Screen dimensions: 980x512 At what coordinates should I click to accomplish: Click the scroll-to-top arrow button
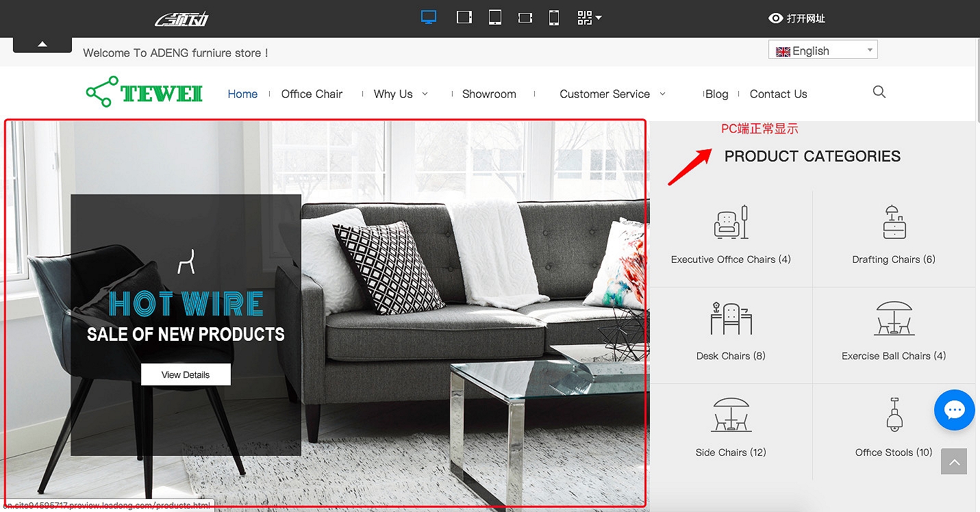pyautogui.click(x=954, y=462)
